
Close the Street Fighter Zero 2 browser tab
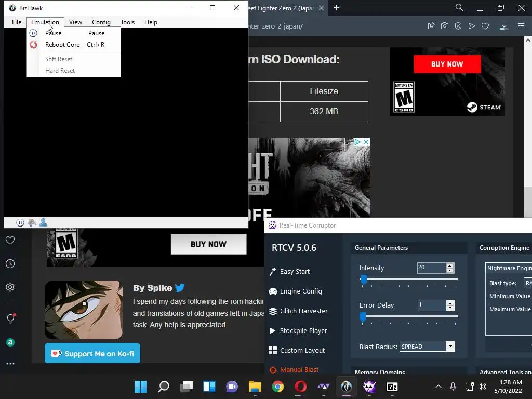(x=321, y=8)
